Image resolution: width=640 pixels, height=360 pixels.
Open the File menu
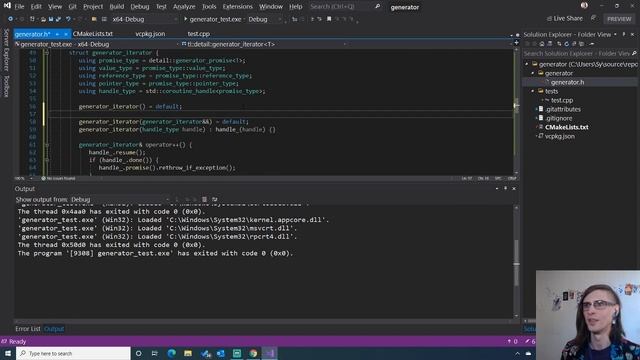[x=19, y=7]
